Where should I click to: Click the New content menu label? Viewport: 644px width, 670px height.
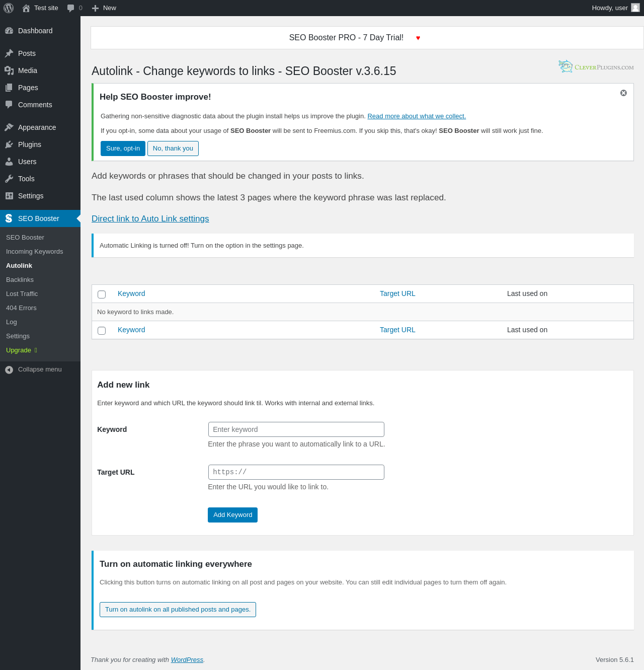pos(110,8)
